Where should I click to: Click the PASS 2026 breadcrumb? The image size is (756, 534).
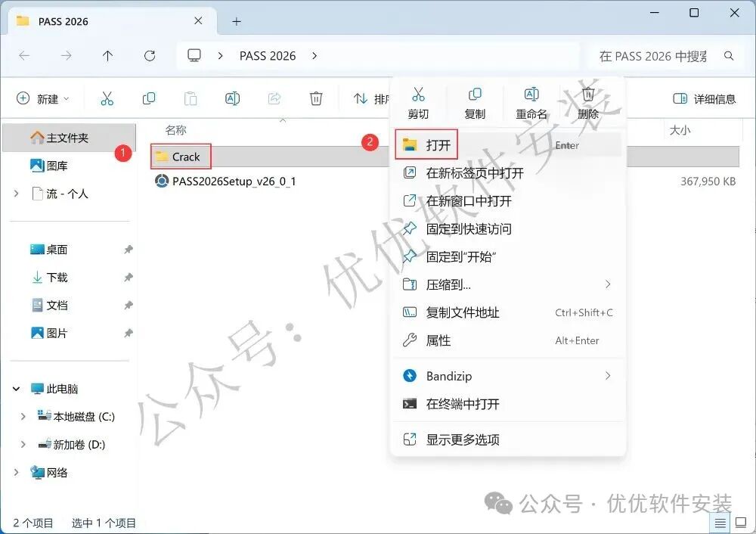(x=268, y=56)
